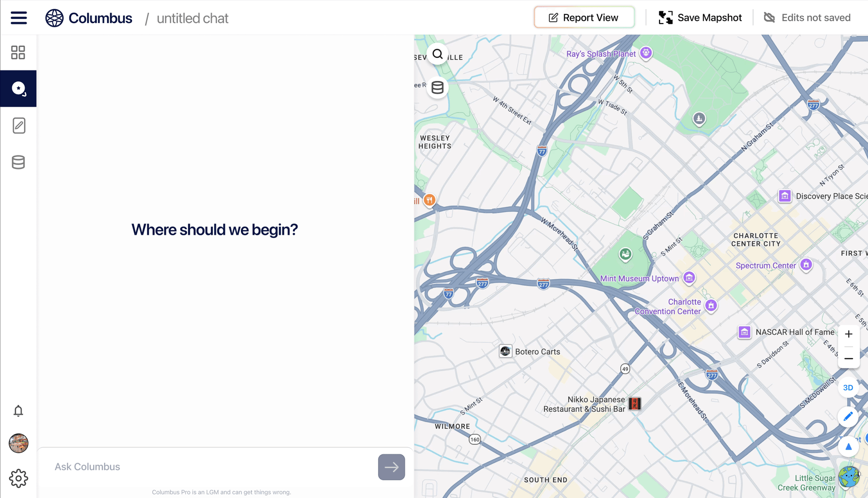Open the map data layers icon
Viewport: 868px width, 498px height.
click(437, 88)
